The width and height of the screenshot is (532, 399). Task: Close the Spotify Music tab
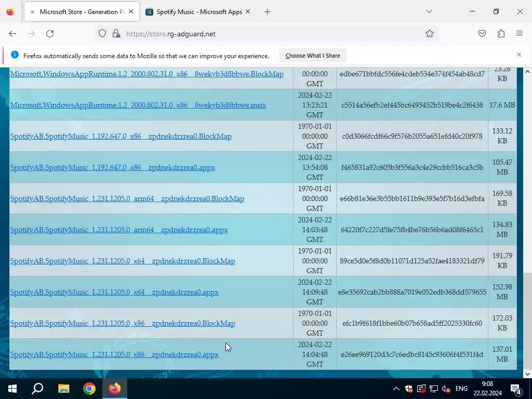(248, 11)
